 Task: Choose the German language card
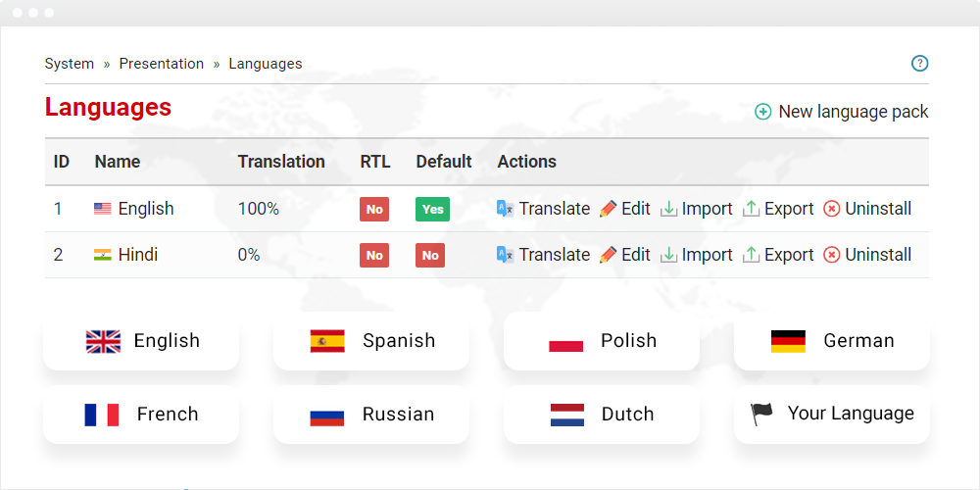point(832,341)
